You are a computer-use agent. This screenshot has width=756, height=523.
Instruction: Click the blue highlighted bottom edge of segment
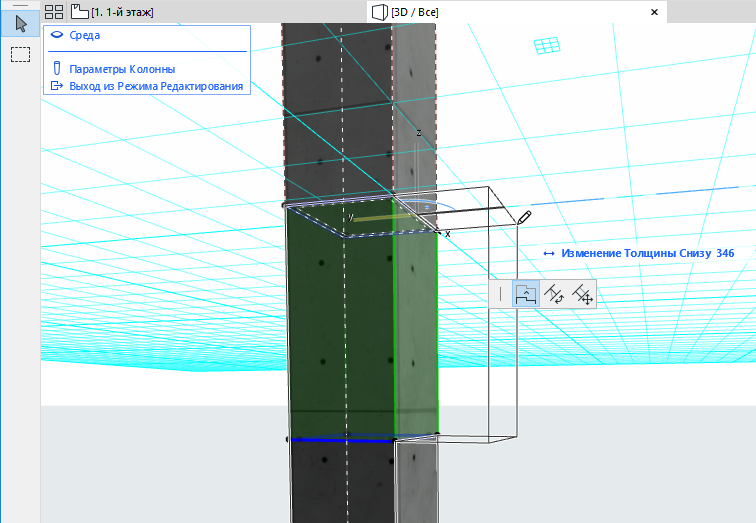[342, 440]
